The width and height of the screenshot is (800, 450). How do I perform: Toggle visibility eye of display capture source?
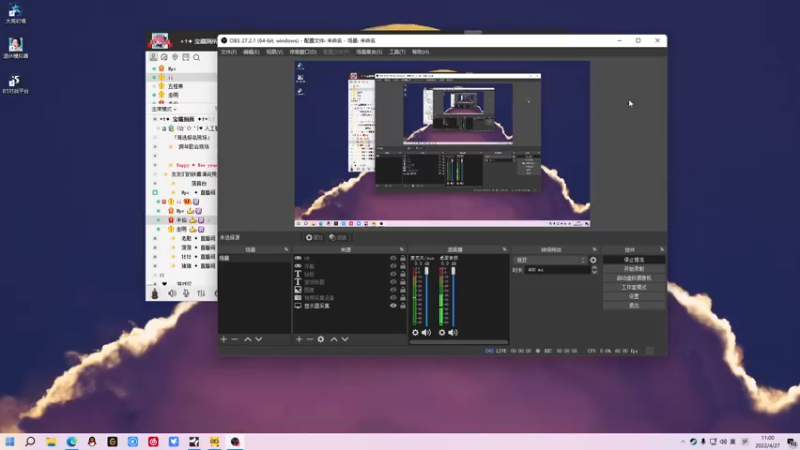(x=393, y=306)
